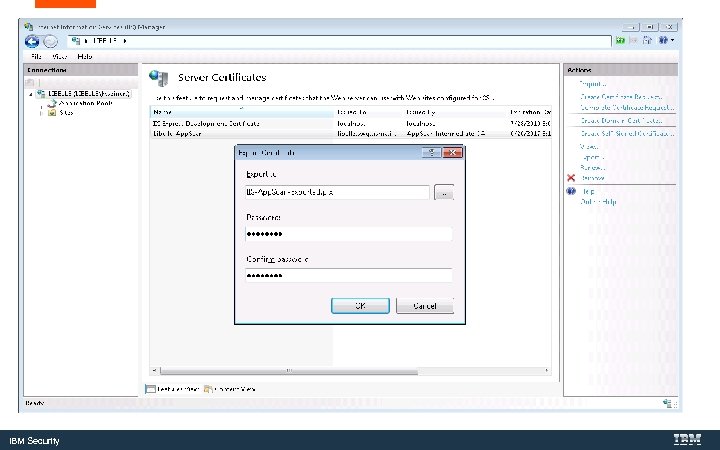This screenshot has width=720, height=450.
Task: Switch to Content View tab
Action: coord(230,389)
